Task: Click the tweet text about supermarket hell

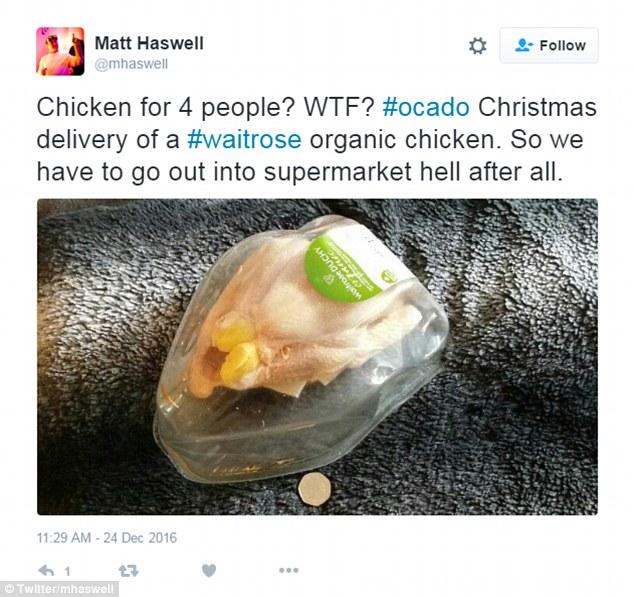Action: (x=317, y=140)
